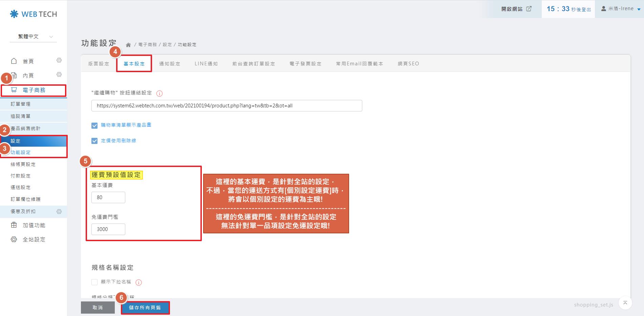This screenshot has width=644, height=316.
Task: Click the gear icon beside 內頁
Action: pyautogui.click(x=59, y=75)
